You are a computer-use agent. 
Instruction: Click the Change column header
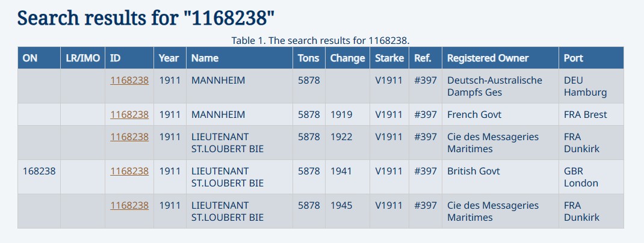tap(347, 58)
